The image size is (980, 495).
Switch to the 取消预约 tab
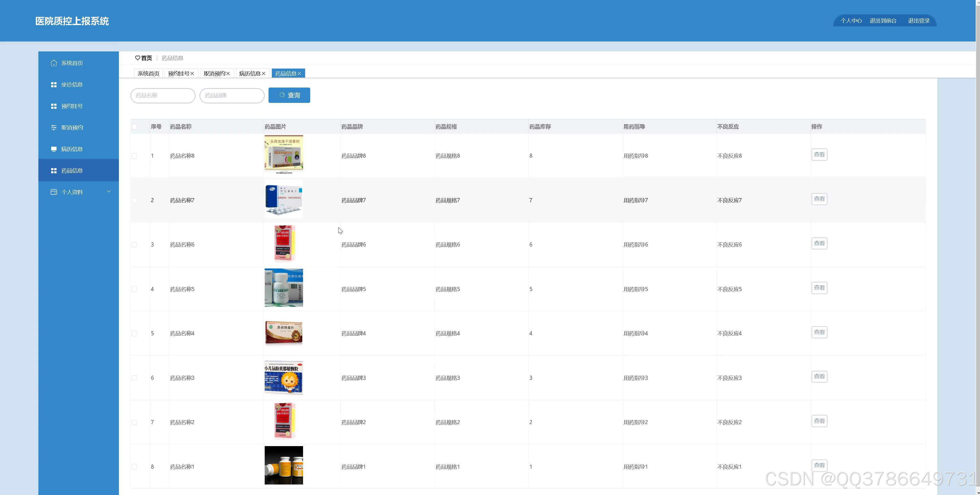(x=214, y=73)
